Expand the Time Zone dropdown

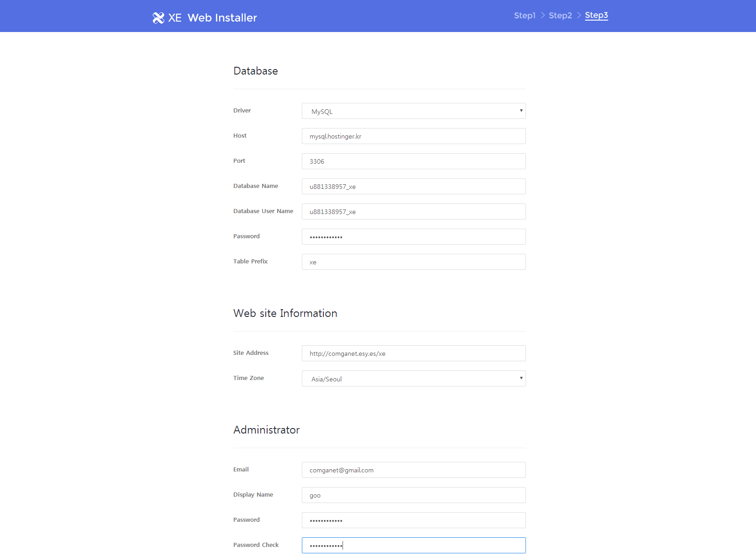point(413,379)
